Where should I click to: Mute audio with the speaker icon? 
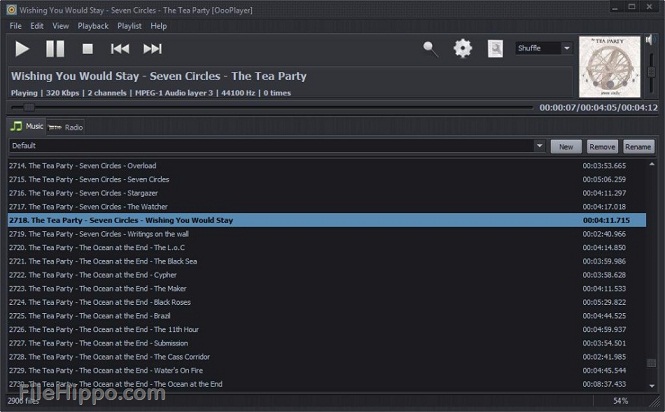pos(649,40)
